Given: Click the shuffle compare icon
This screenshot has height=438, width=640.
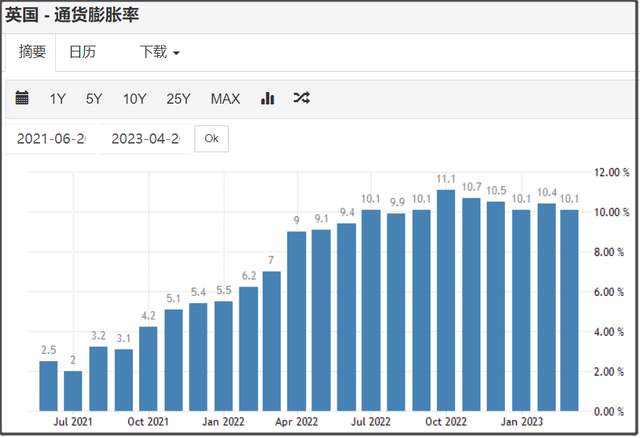Looking at the screenshot, I should pos(301,98).
